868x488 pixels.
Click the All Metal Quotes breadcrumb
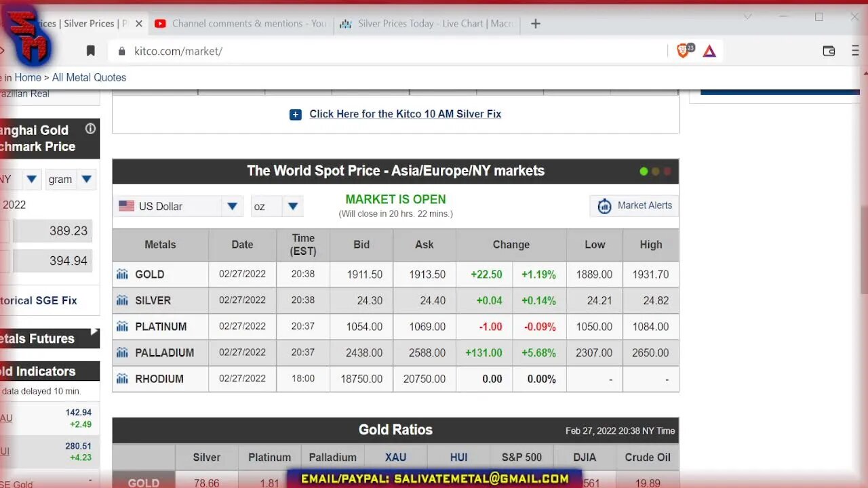pos(89,77)
